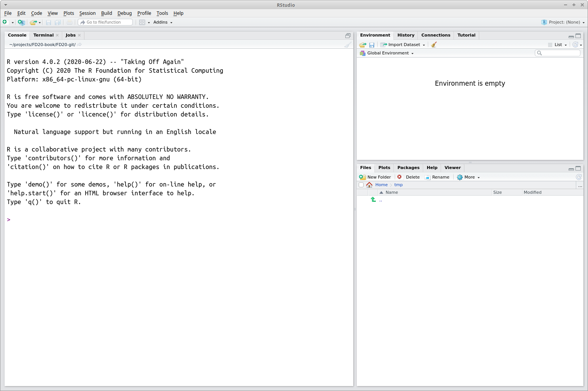
Task: Select the Files tab
Action: point(366,168)
